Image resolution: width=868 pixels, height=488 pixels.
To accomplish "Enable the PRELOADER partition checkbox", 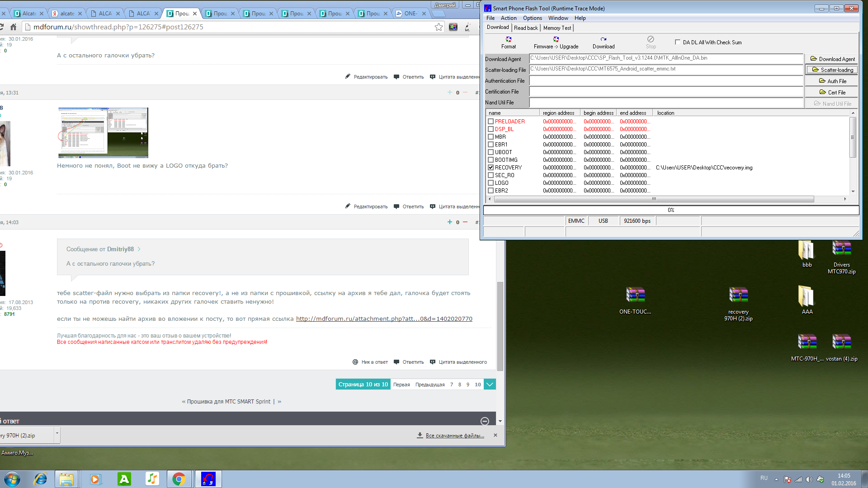I will point(491,122).
